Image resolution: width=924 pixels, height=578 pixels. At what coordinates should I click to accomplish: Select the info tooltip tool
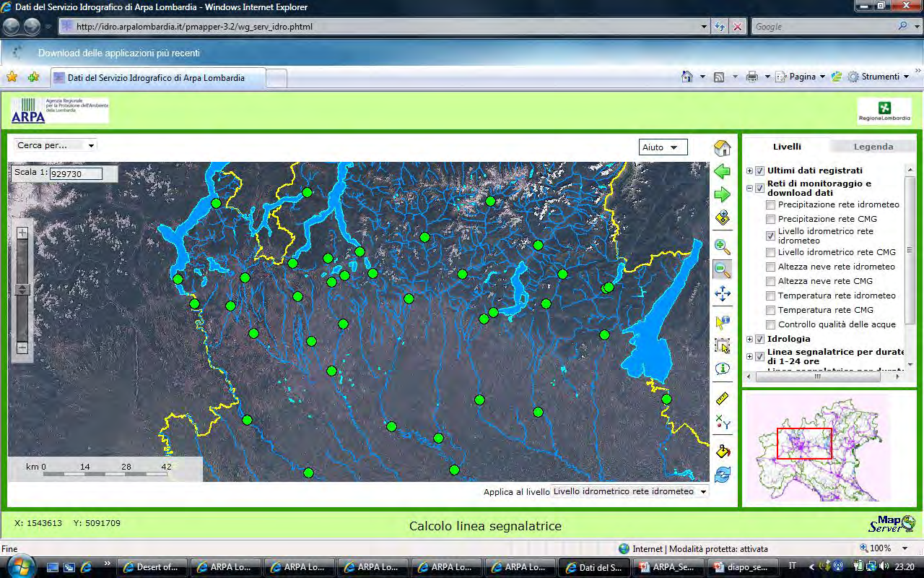(x=722, y=368)
